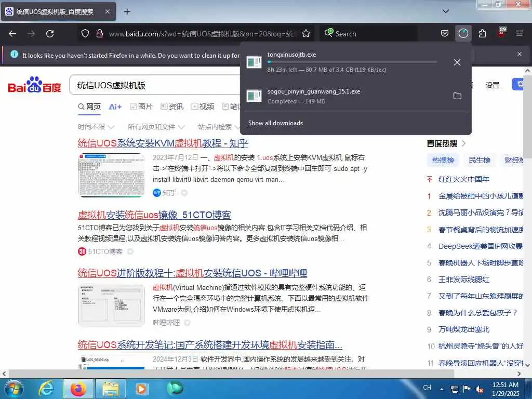Select the 热搜榜 tab
The image size is (532, 399).
tap(443, 160)
